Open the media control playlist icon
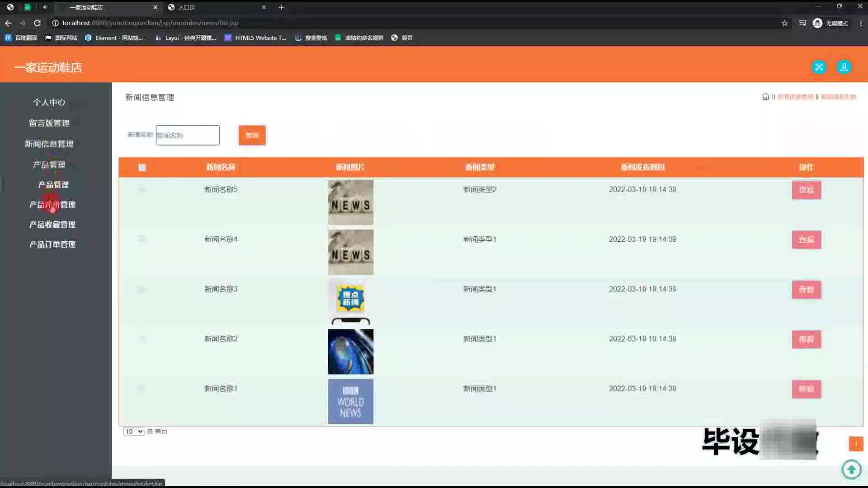868x488 pixels. [x=802, y=23]
